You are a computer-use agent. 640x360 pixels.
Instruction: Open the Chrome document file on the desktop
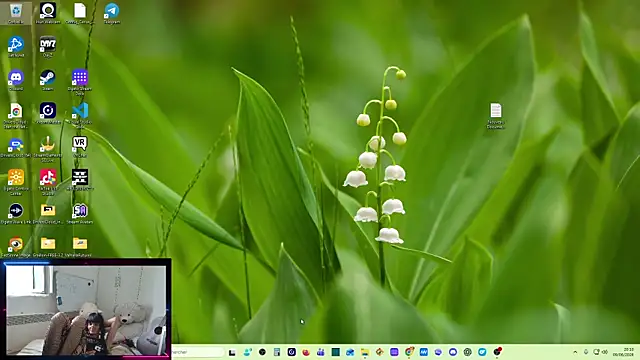click(16, 116)
